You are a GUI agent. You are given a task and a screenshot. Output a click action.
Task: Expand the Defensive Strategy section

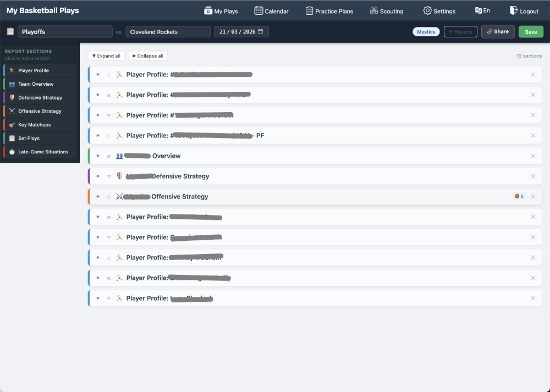point(98,176)
